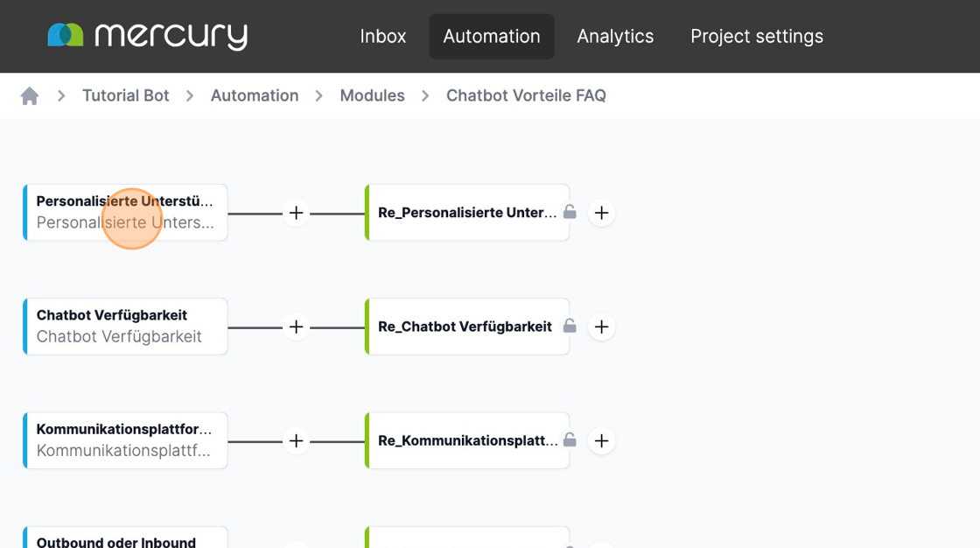Add step after Re_Kommunikationsplattform node
Viewport: 980px width, 548px height.
pyautogui.click(x=601, y=440)
